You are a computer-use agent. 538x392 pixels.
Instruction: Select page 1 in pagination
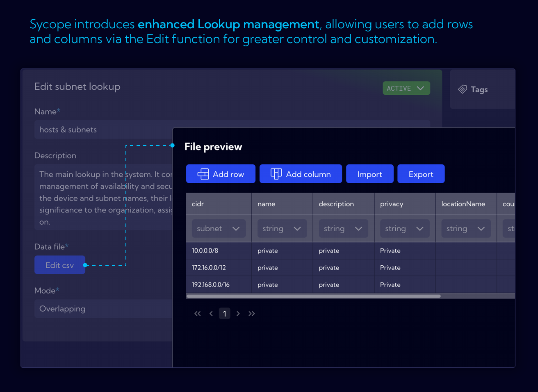click(224, 314)
